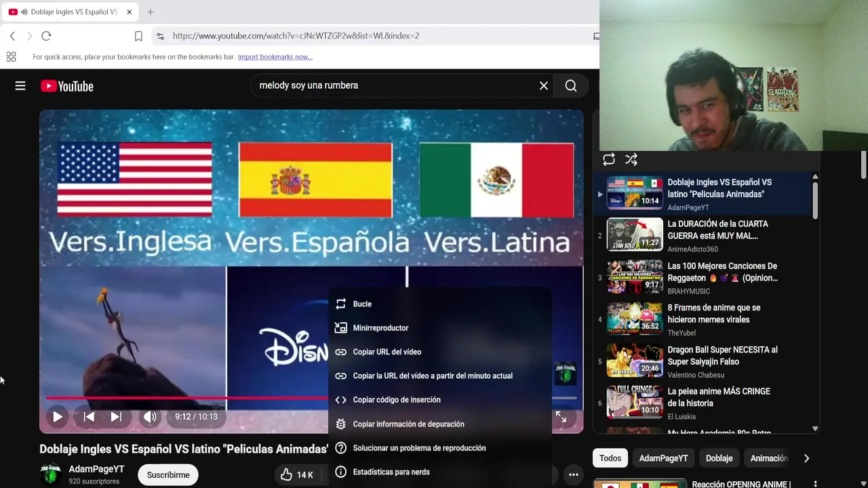Screen dimensions: 868x488
Task: Toggle playlist loop icon
Action: coord(609,160)
